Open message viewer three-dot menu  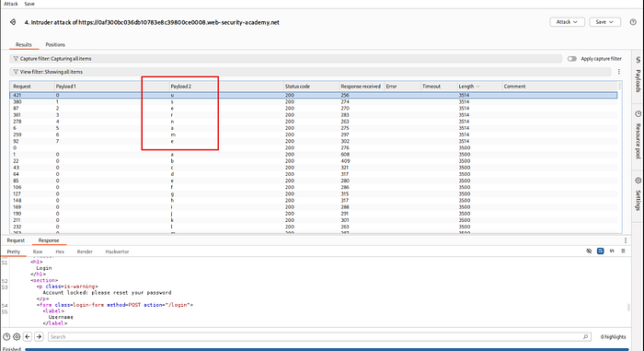pyautogui.click(x=626, y=240)
